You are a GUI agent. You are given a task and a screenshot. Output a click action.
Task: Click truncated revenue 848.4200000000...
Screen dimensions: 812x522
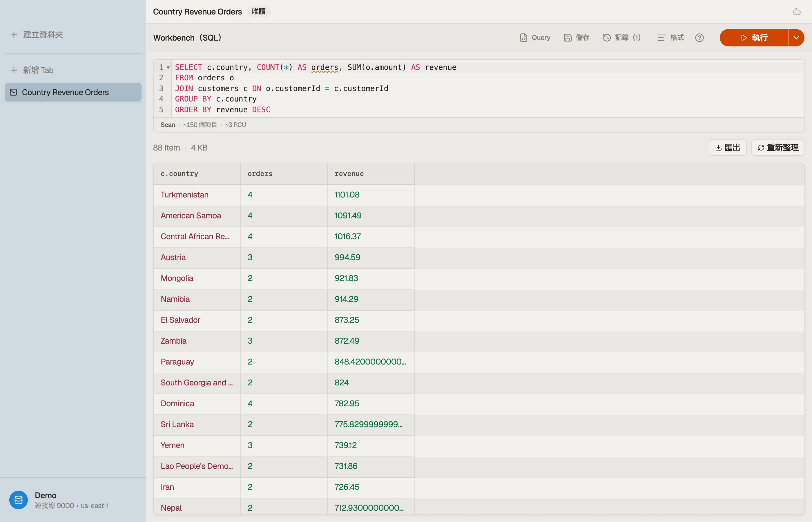(370, 362)
